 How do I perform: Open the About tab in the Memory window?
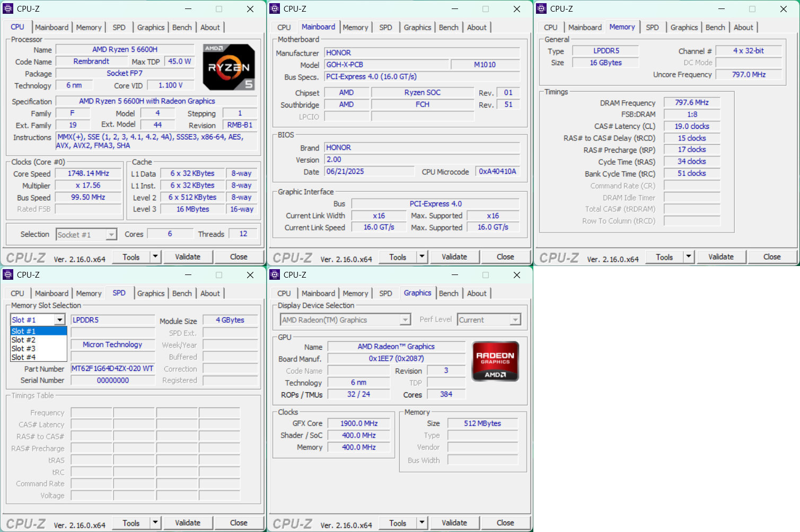pos(743,28)
